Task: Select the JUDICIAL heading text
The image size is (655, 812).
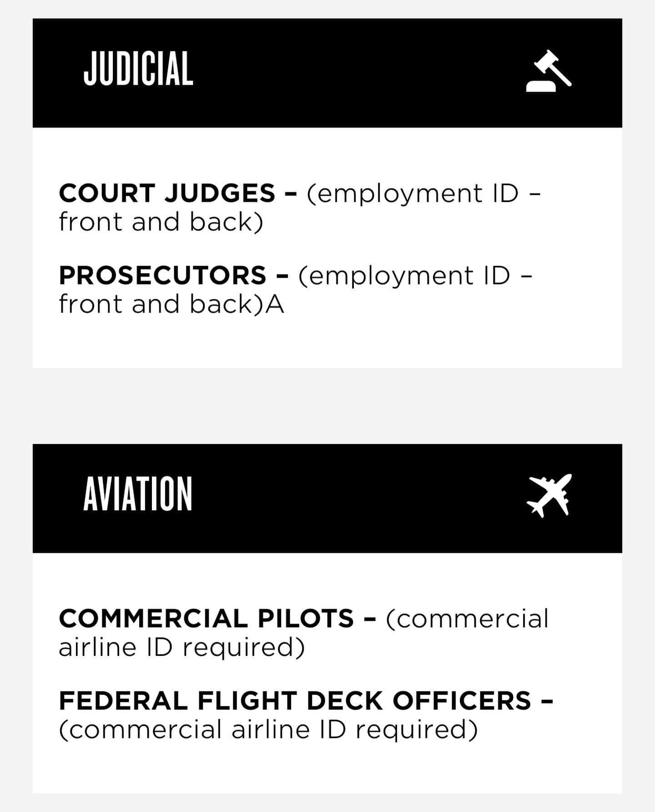Action: point(138,69)
